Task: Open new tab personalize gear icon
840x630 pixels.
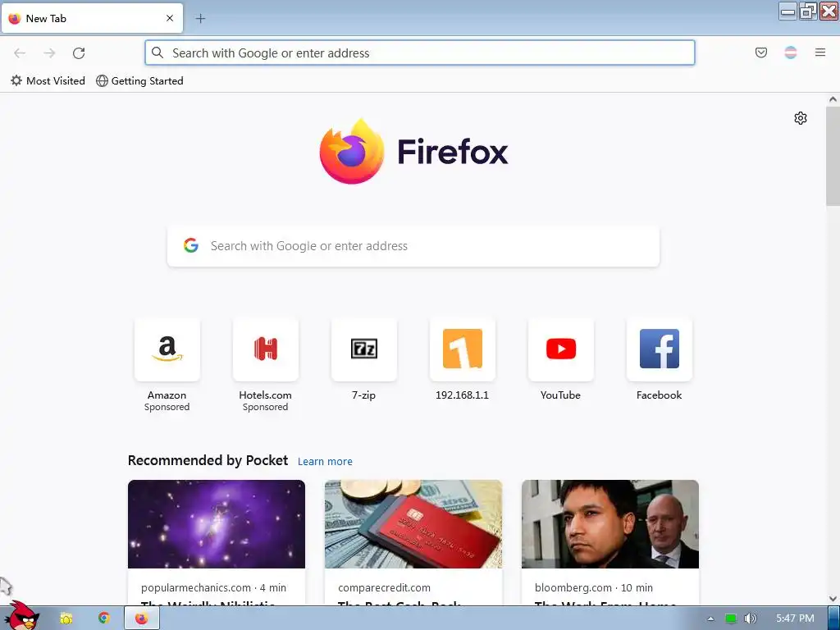Action: pyautogui.click(x=801, y=118)
